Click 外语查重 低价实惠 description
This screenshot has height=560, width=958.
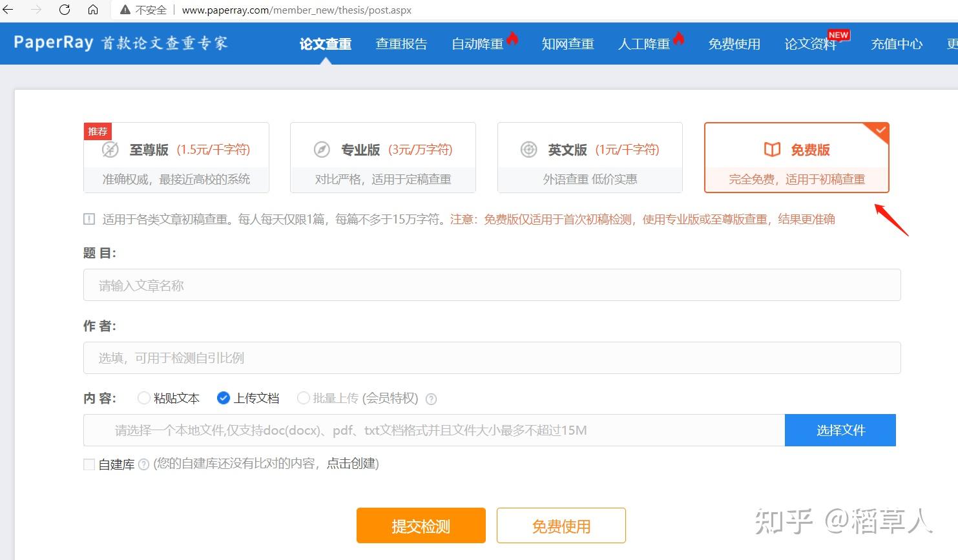point(590,180)
